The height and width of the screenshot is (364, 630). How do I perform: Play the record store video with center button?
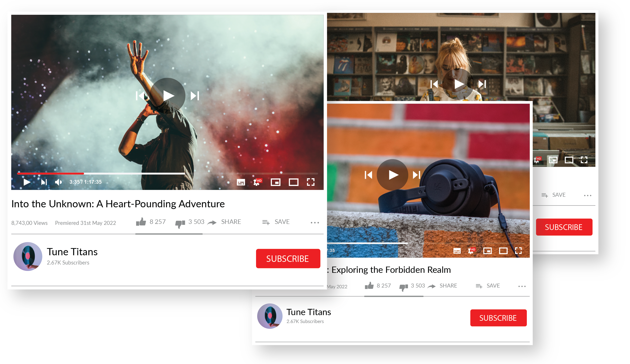click(458, 84)
